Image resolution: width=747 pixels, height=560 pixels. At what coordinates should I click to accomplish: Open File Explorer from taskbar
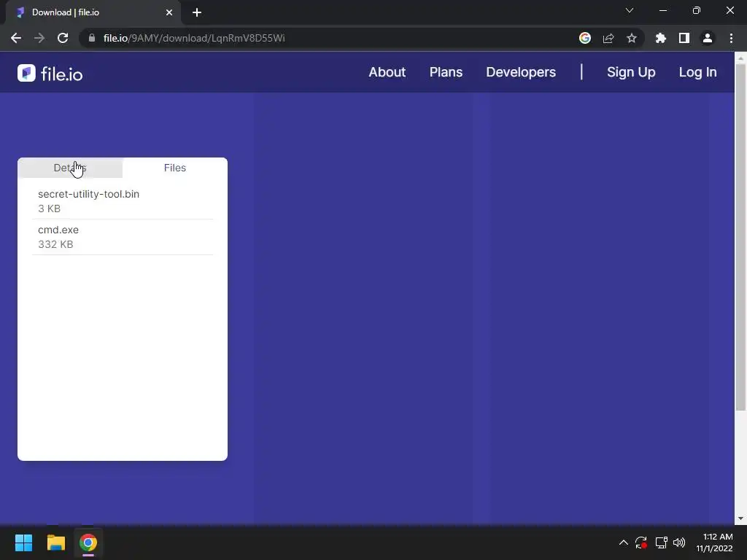click(x=55, y=542)
